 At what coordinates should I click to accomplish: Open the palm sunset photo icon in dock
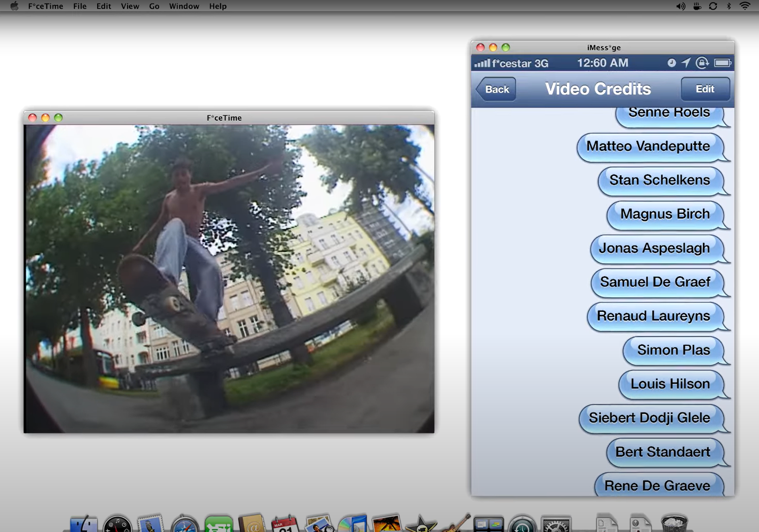[387, 523]
